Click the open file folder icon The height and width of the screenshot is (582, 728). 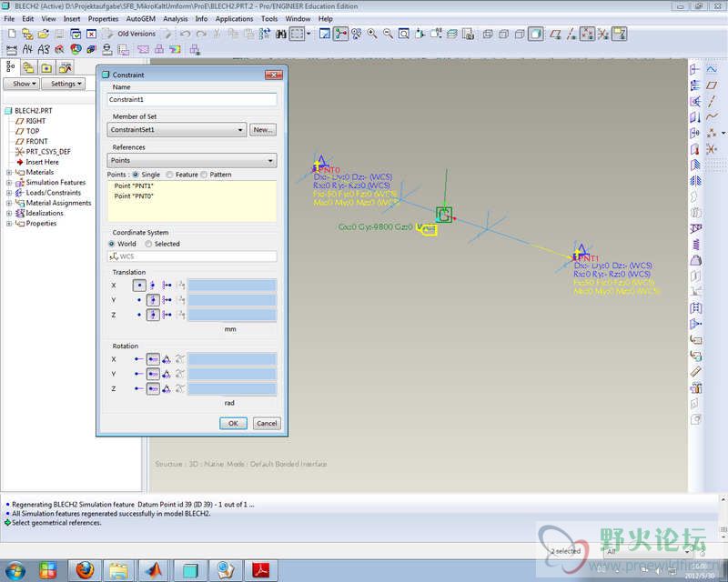pos(43,34)
